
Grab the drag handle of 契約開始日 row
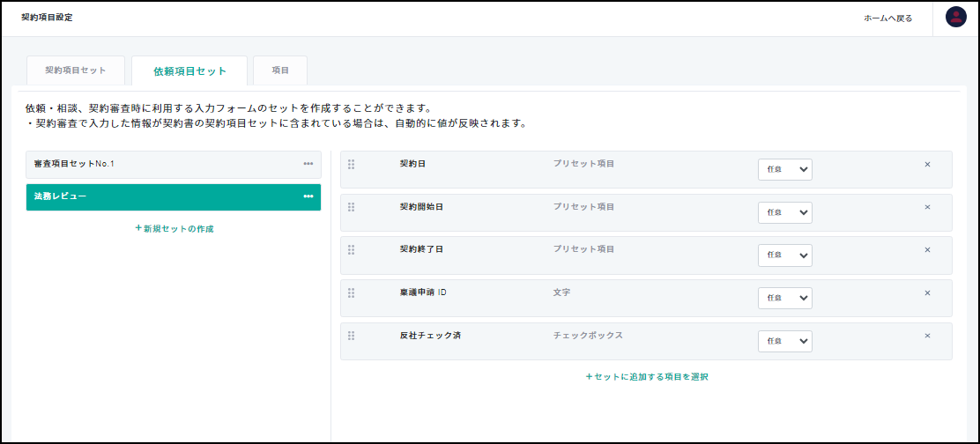click(x=352, y=207)
